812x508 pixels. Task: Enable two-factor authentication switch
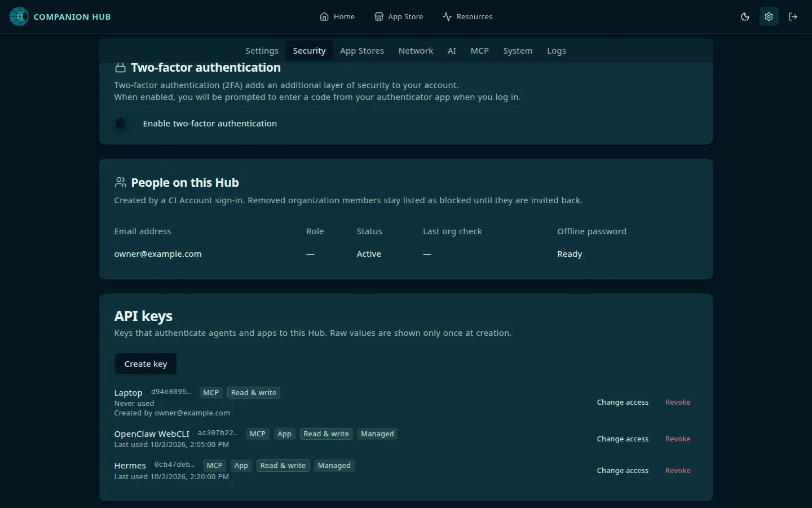[x=125, y=123]
